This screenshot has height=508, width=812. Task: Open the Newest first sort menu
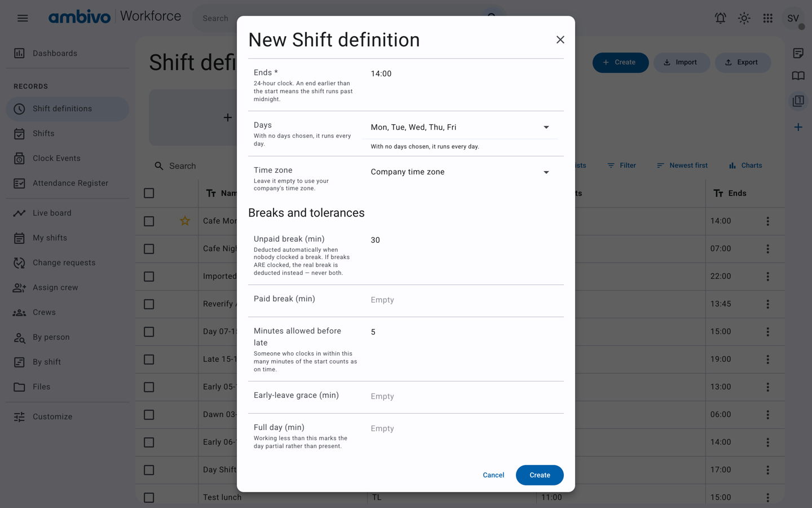coord(682,165)
